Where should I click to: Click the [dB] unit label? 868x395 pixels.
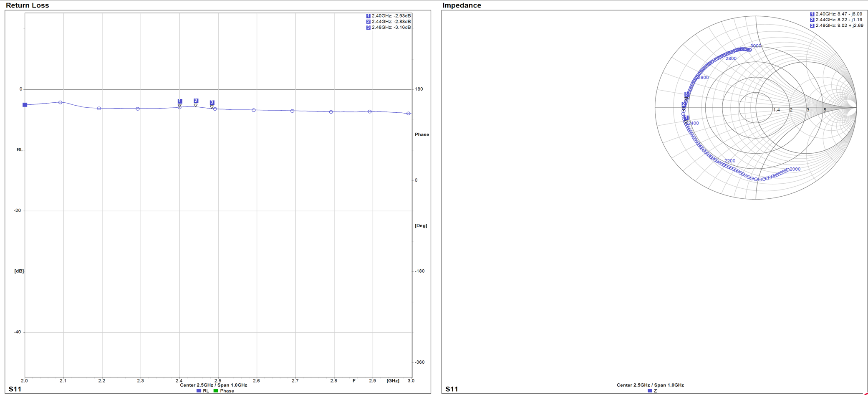(19, 271)
